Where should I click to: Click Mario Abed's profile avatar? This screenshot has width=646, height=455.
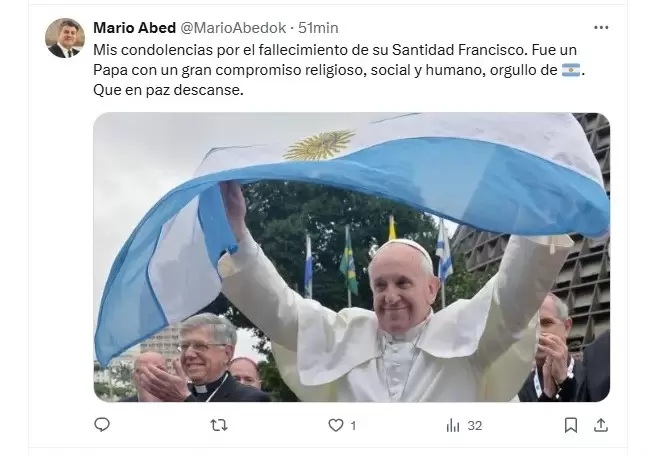(65, 38)
